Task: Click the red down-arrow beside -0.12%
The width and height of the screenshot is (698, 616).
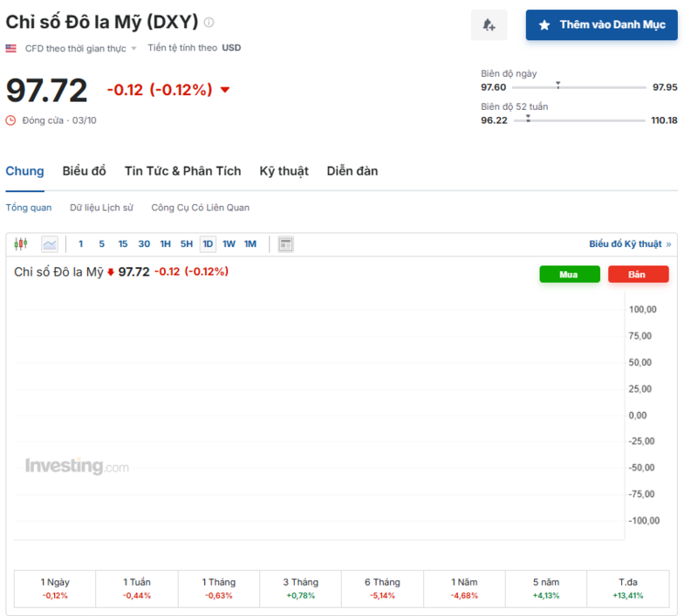Action: 225,90
